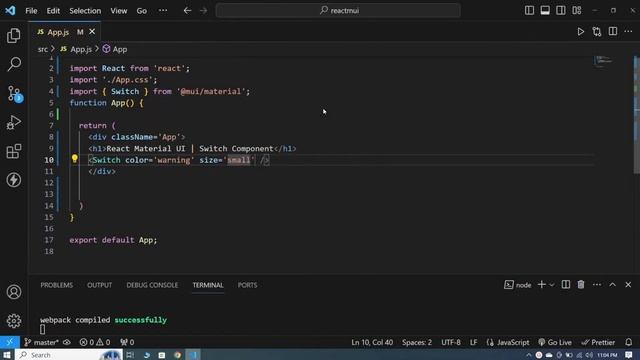Screen dimensions: 640x360
Task: Open the remote window indicator
Action: (10, 342)
